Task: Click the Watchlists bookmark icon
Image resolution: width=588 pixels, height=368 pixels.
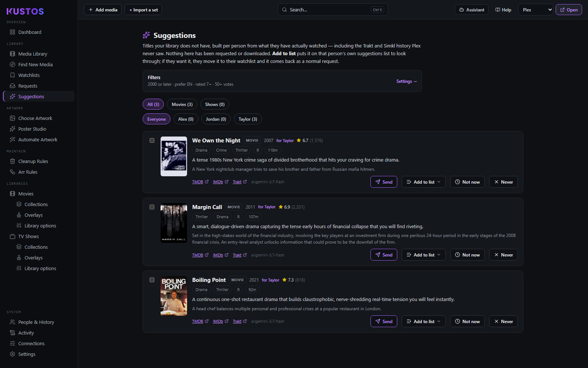Action: [x=12, y=75]
